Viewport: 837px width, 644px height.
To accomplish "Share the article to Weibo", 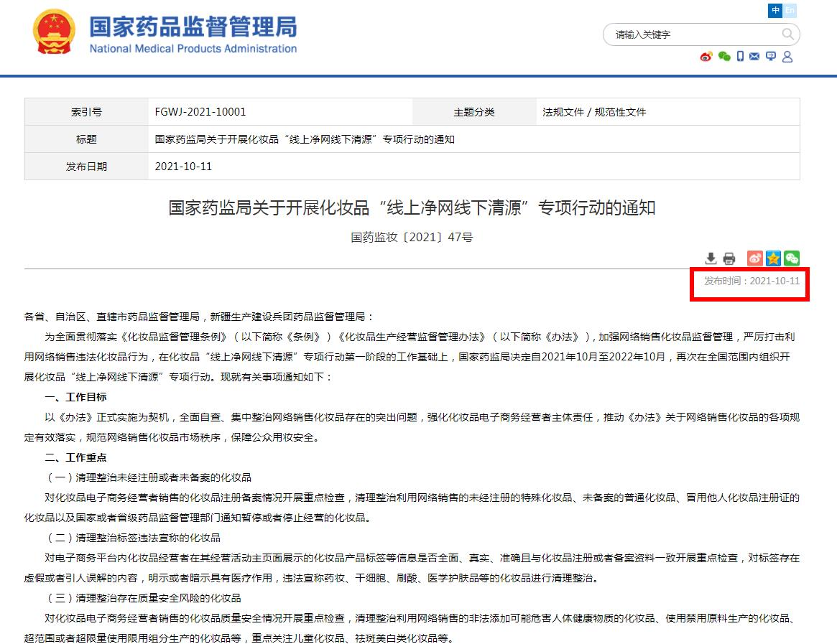I will tap(755, 258).
